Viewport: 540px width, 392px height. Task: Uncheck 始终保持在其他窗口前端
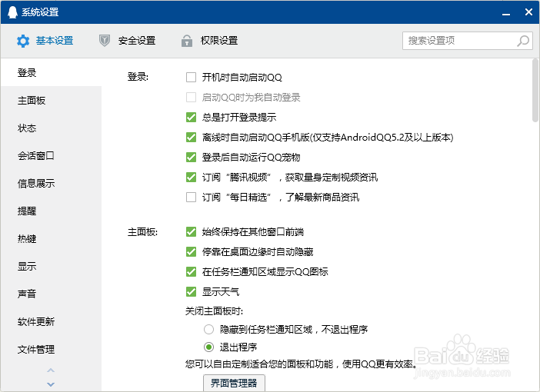pos(191,231)
